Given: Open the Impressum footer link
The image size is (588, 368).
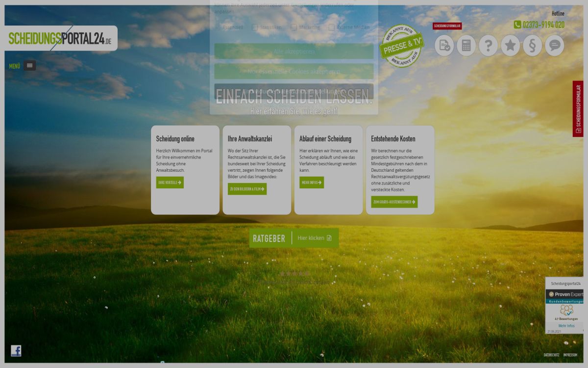Looking at the screenshot, I should coord(570,355).
